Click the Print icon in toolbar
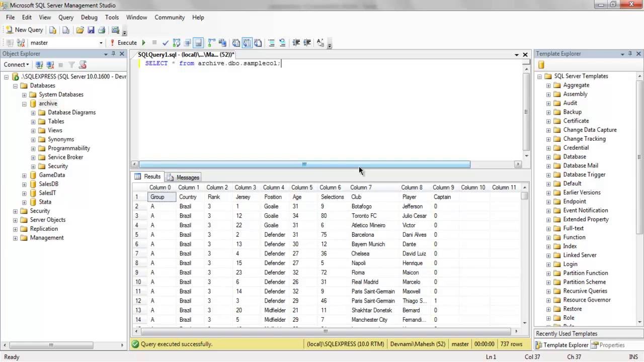644x362 pixels. point(102,30)
